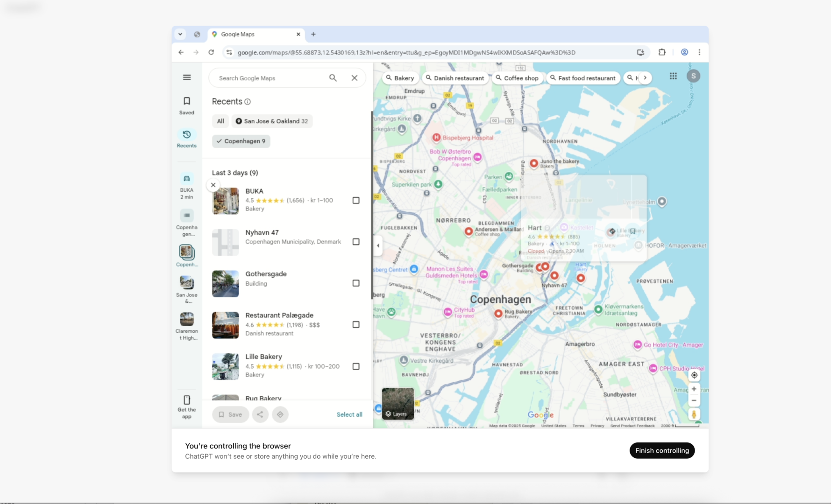The width and height of the screenshot is (831, 504).
Task: Open the tab search dropdown arrow
Action: click(x=180, y=34)
